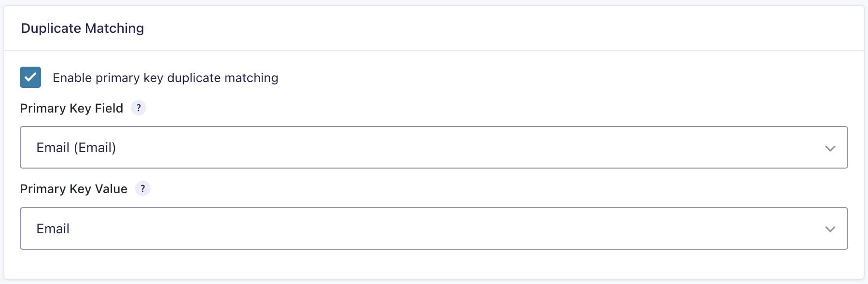Toggle the Enable primary key duplicate matching checkbox
Screen dimensions: 868x284
coord(30,76)
